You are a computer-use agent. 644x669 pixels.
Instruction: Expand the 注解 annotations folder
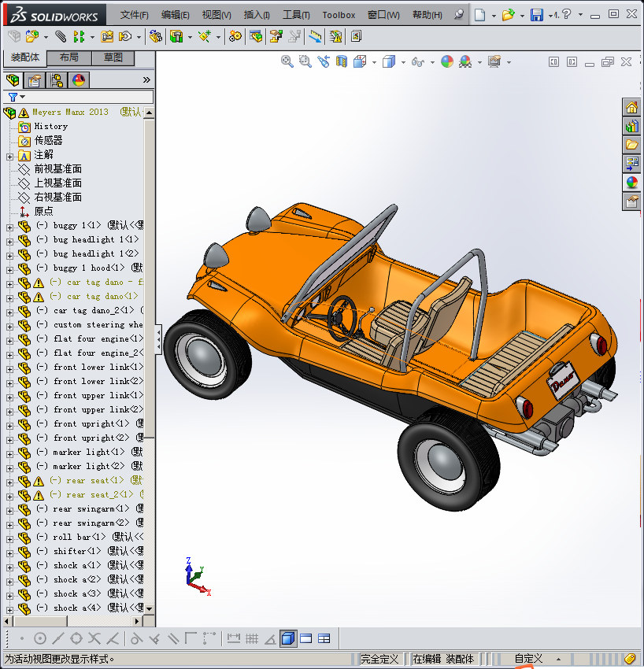(9, 155)
